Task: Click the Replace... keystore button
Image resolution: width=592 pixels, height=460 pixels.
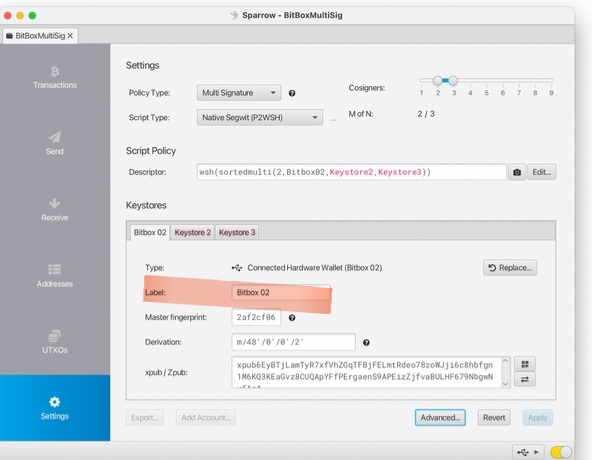Action: click(510, 268)
